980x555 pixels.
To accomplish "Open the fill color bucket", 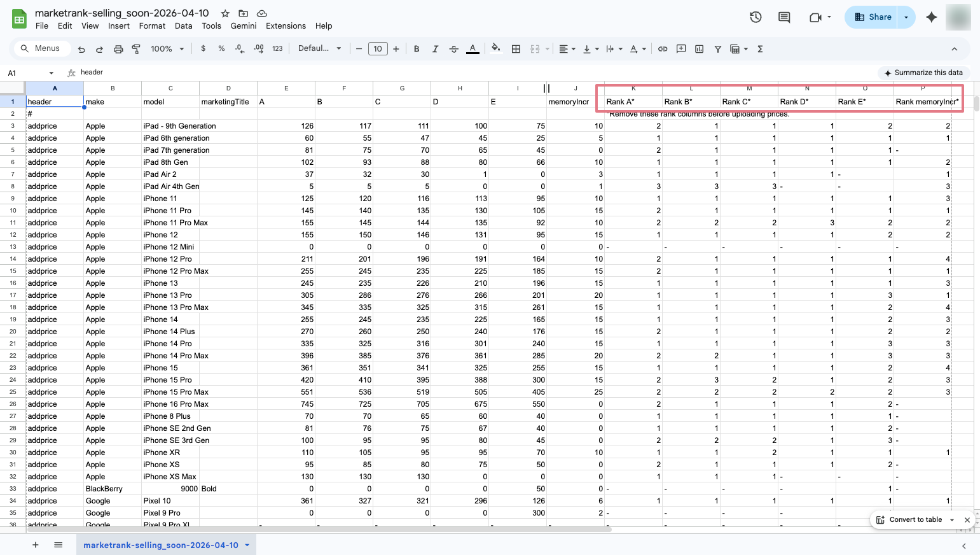I will [x=496, y=48].
